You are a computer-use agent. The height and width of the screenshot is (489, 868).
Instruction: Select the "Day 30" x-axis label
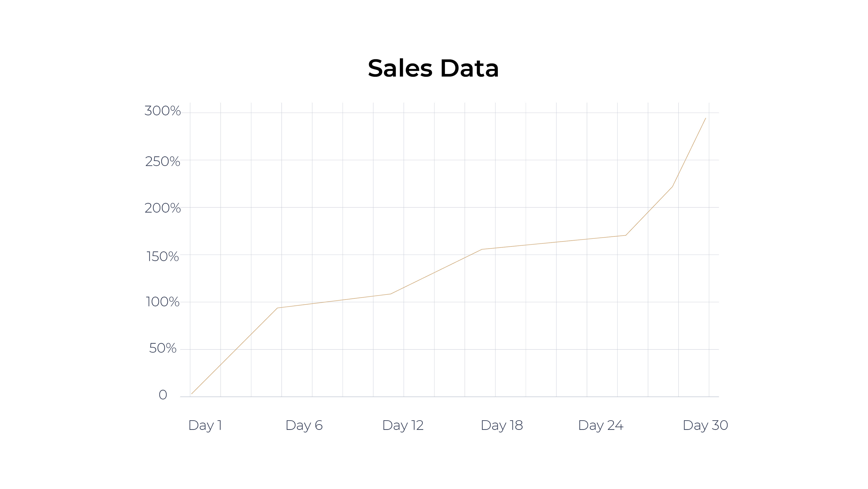pyautogui.click(x=705, y=426)
